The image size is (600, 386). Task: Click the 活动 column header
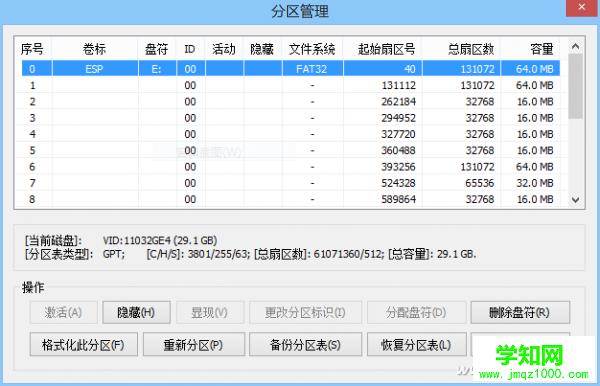(x=224, y=49)
